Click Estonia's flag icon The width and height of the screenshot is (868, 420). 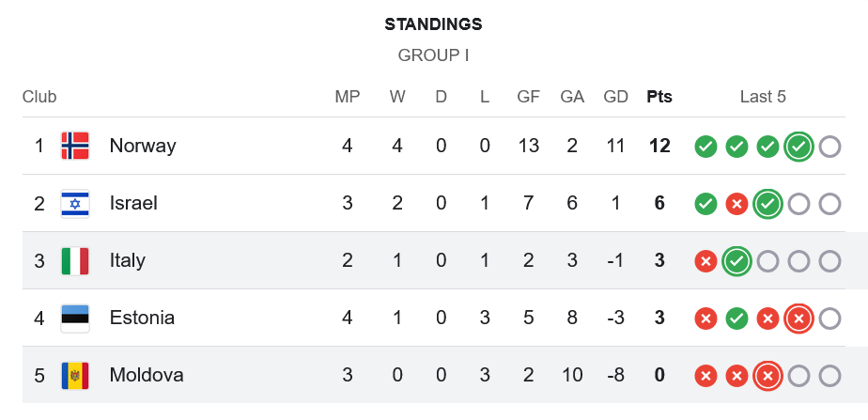coord(75,318)
